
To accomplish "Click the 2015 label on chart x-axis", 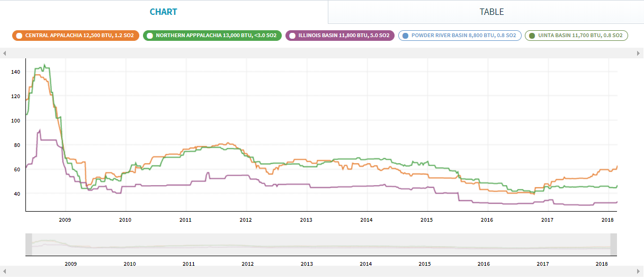I will [427, 220].
